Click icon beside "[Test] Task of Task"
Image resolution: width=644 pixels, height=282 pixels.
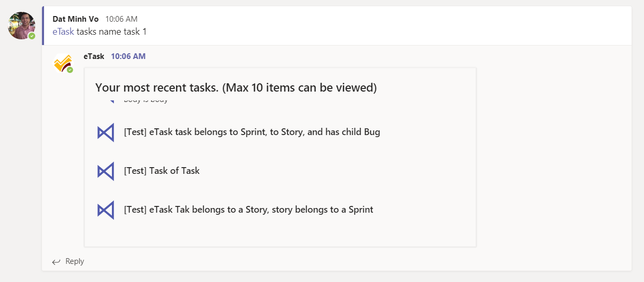click(x=106, y=171)
